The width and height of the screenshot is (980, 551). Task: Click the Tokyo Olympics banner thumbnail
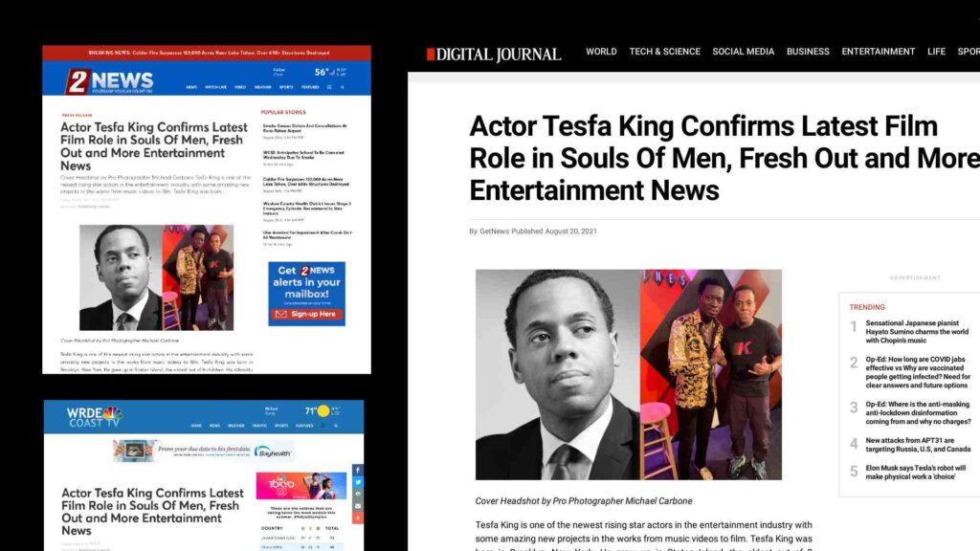[x=301, y=485]
